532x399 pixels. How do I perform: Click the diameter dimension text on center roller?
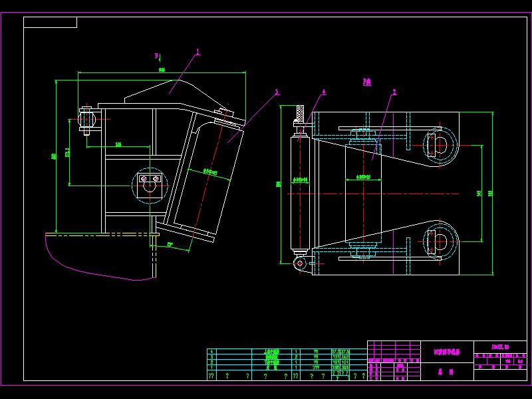(x=363, y=177)
